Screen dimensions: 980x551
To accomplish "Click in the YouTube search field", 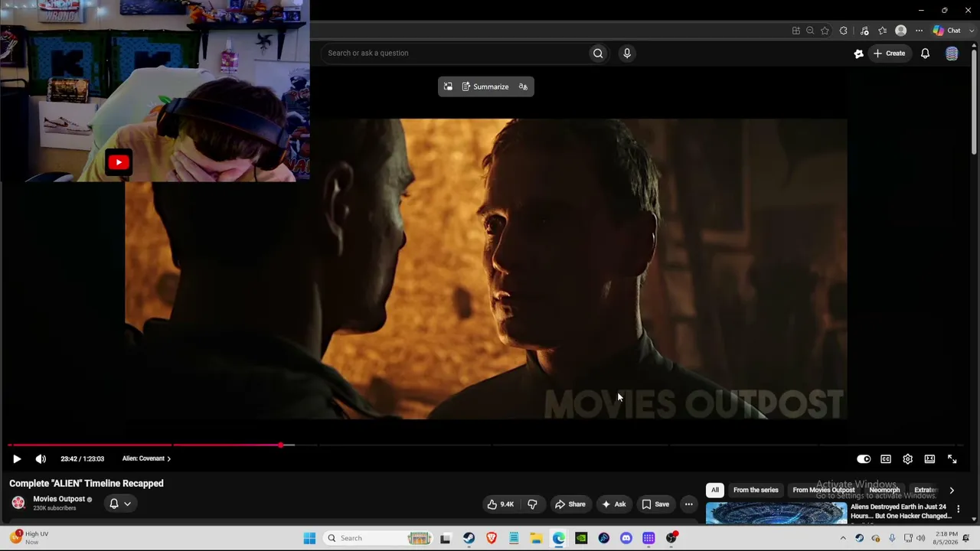I will (456, 53).
